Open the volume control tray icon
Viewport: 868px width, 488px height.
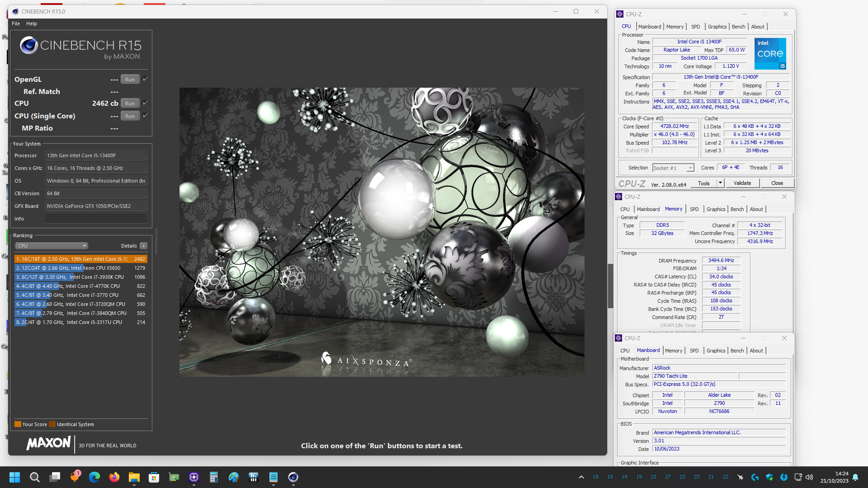[x=809, y=477]
